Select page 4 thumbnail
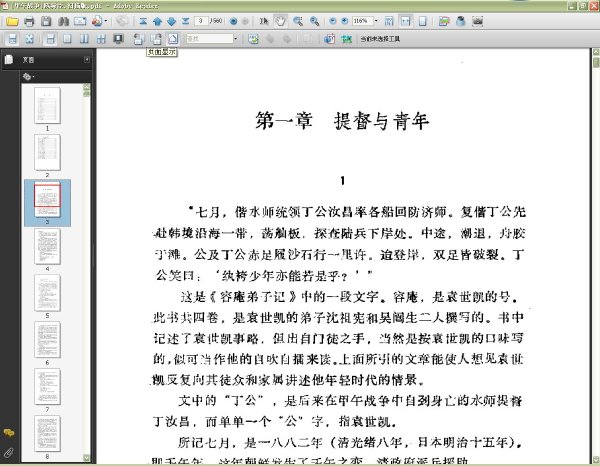Image resolution: width=600 pixels, height=466 pixels. coord(47,246)
